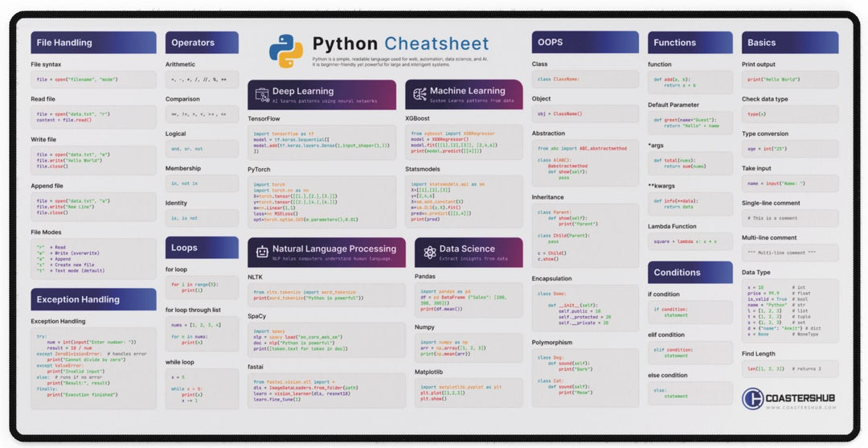The image size is (868, 448).
Task: Click the "Print output" label
Action: (759, 65)
